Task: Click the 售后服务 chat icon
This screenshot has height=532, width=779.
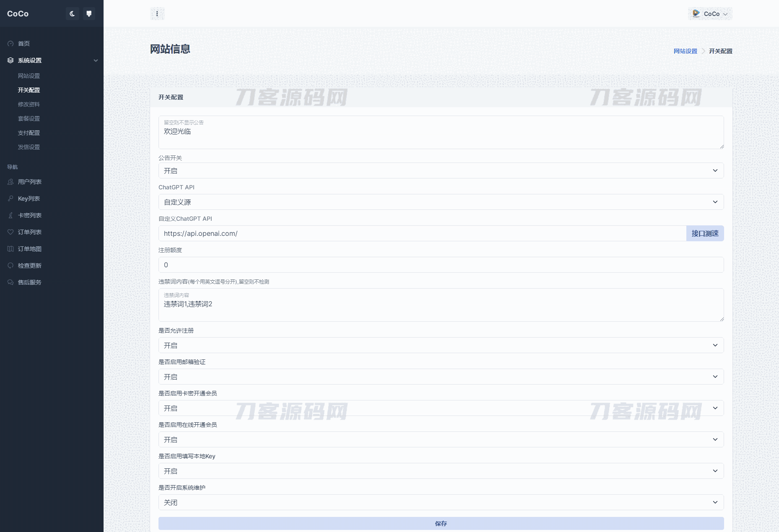Action: (10, 282)
